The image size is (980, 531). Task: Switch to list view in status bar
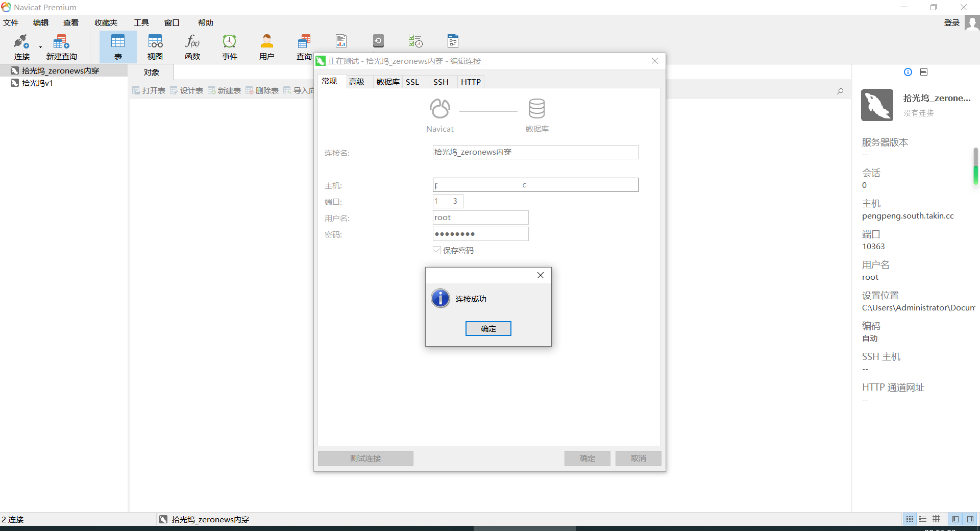[x=923, y=519]
